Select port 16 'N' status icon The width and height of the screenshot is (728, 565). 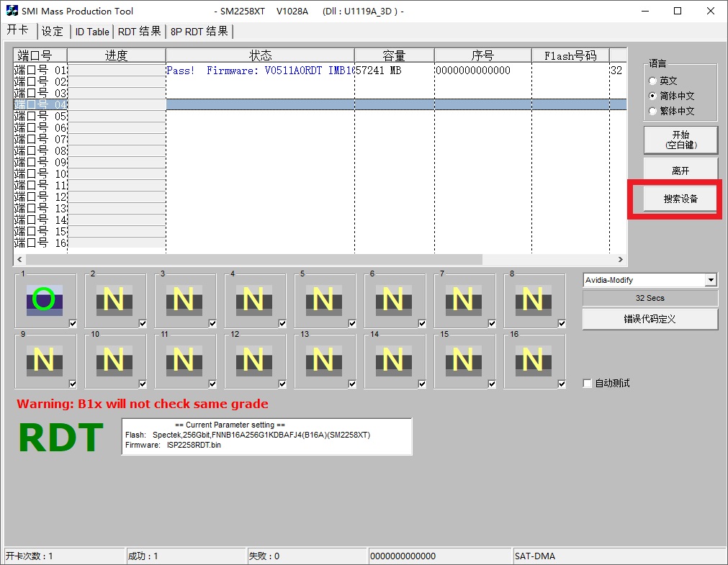[x=533, y=360]
